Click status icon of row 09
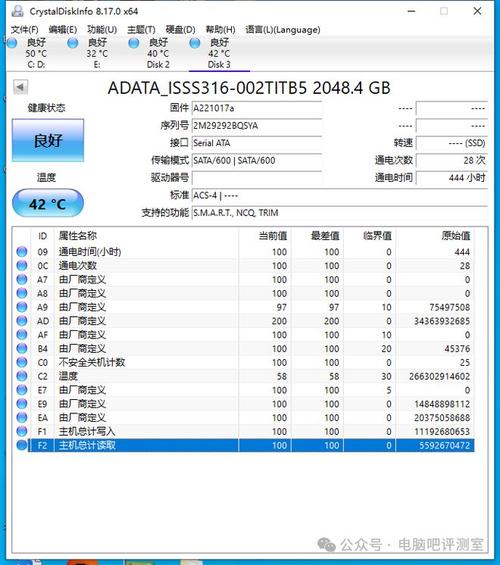Screen dimensions: 500x565 tap(22, 252)
